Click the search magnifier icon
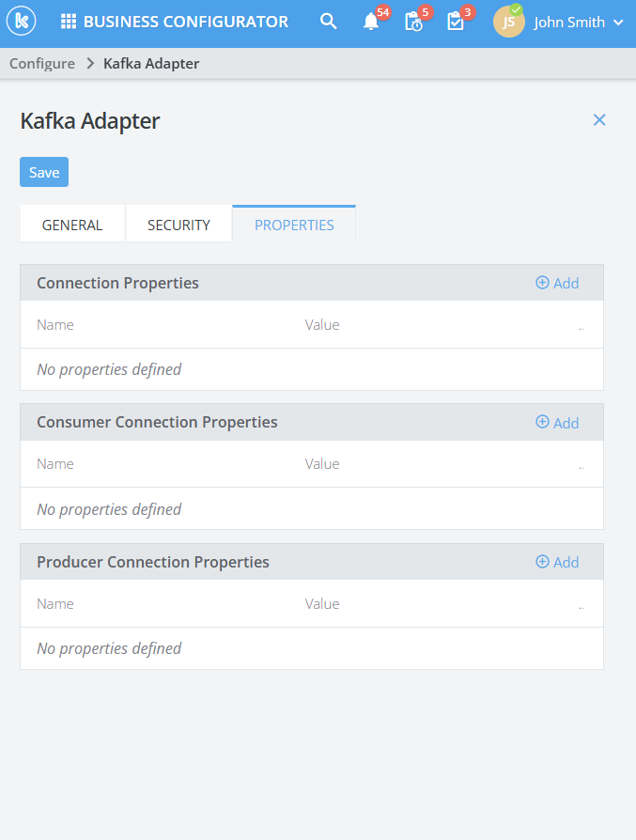 pos(328,22)
